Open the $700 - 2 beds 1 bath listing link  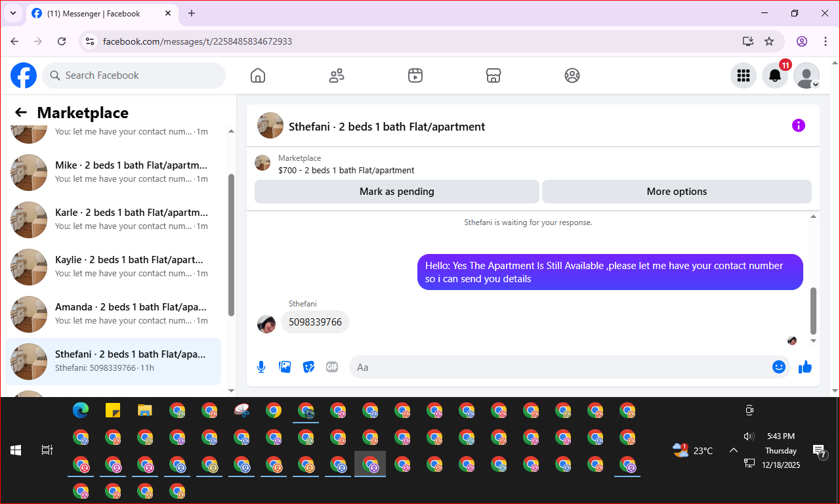346,170
